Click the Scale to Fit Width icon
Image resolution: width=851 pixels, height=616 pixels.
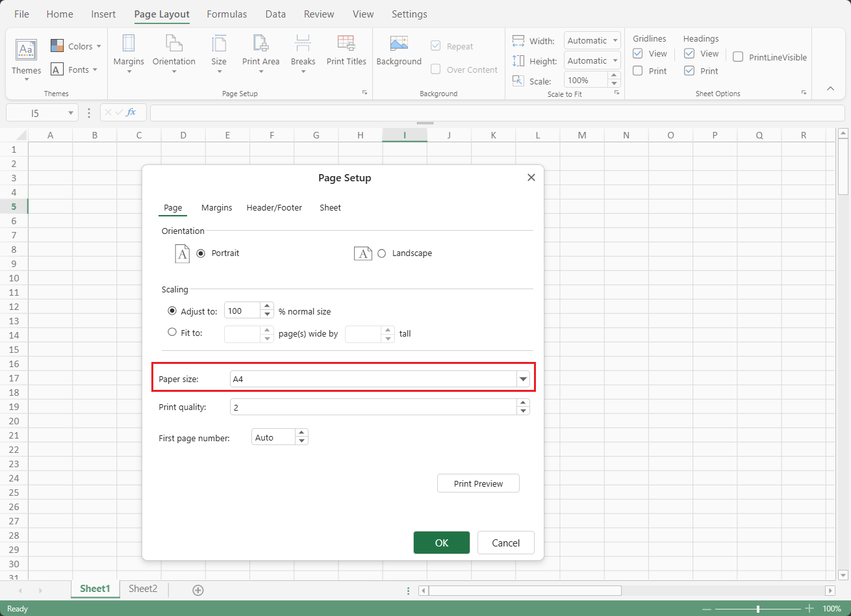[x=518, y=41]
